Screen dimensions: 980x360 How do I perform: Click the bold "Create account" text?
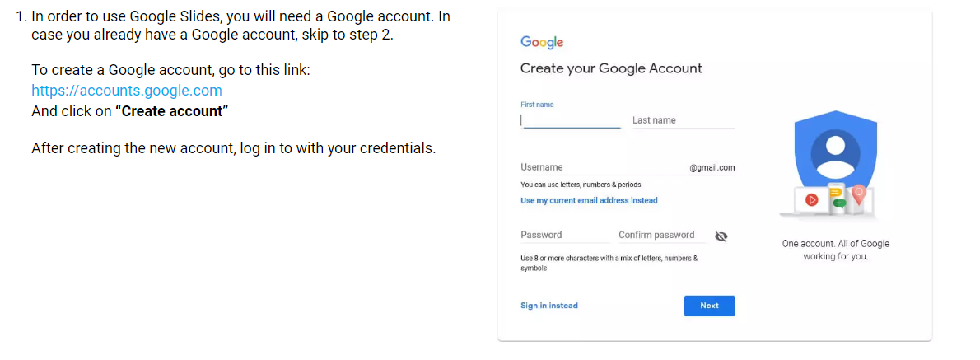(x=171, y=110)
